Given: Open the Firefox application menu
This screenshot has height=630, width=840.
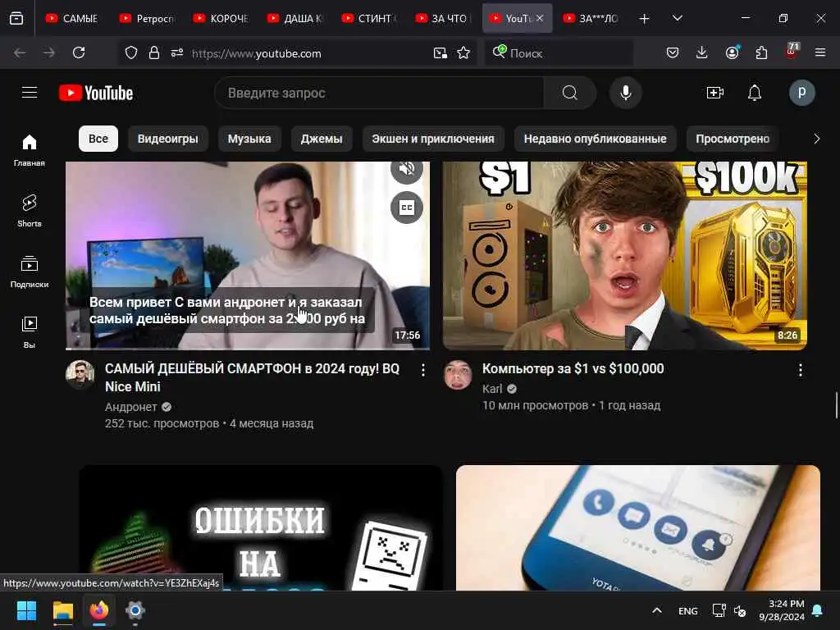Looking at the screenshot, I should pyautogui.click(x=819, y=52).
